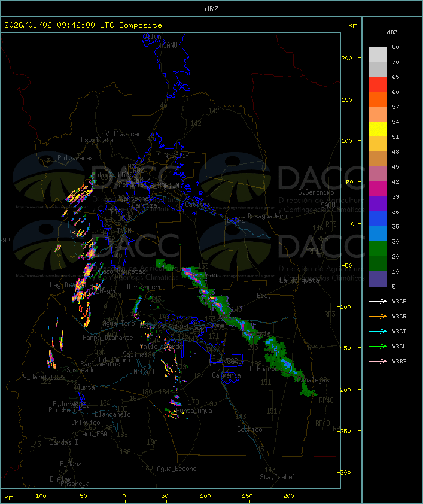Click the km label at bottom left
The image size is (423, 504).
pos(9,497)
